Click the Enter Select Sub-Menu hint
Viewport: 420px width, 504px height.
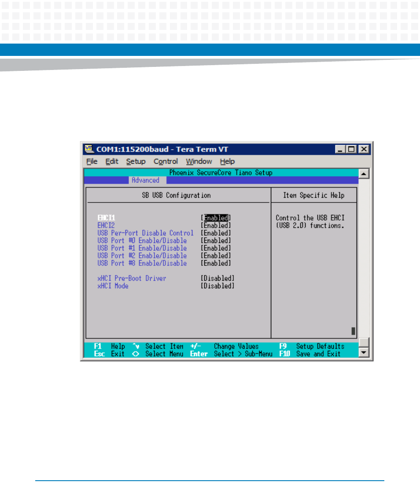(231, 354)
